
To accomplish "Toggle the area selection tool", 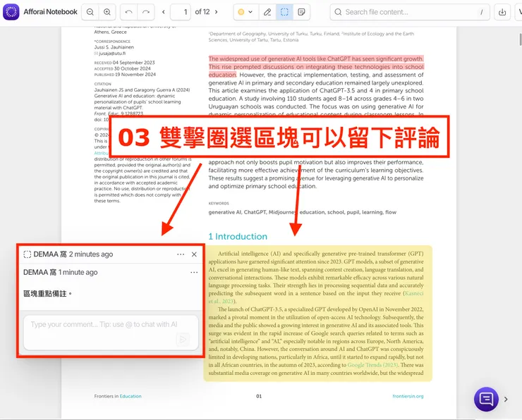I will (284, 12).
